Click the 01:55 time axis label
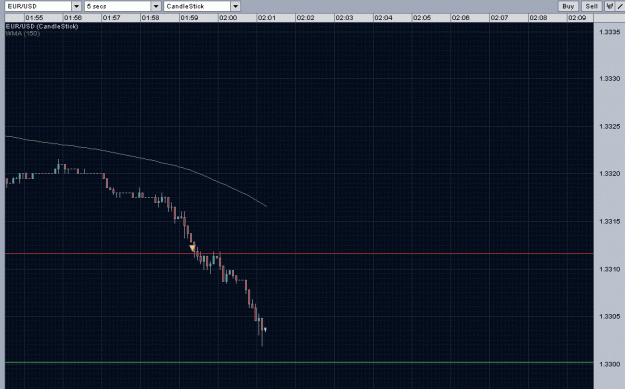Image resolution: width=625 pixels, height=389 pixels. pyautogui.click(x=34, y=18)
